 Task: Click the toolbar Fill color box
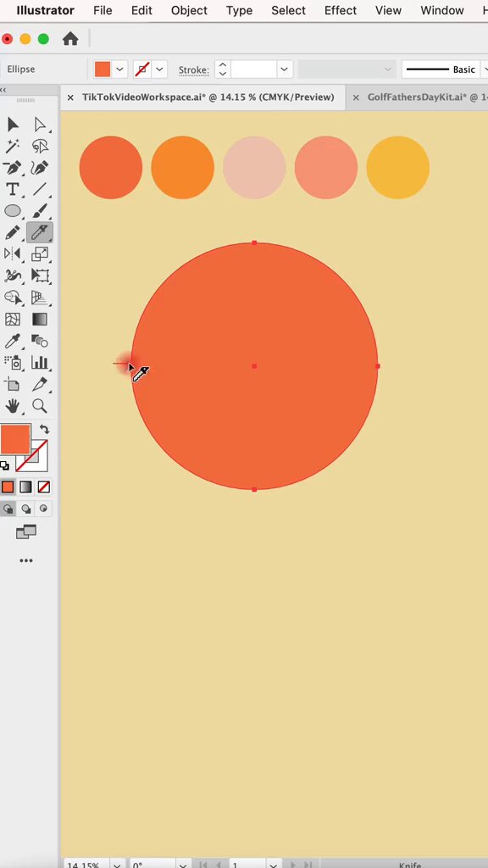coord(15,439)
